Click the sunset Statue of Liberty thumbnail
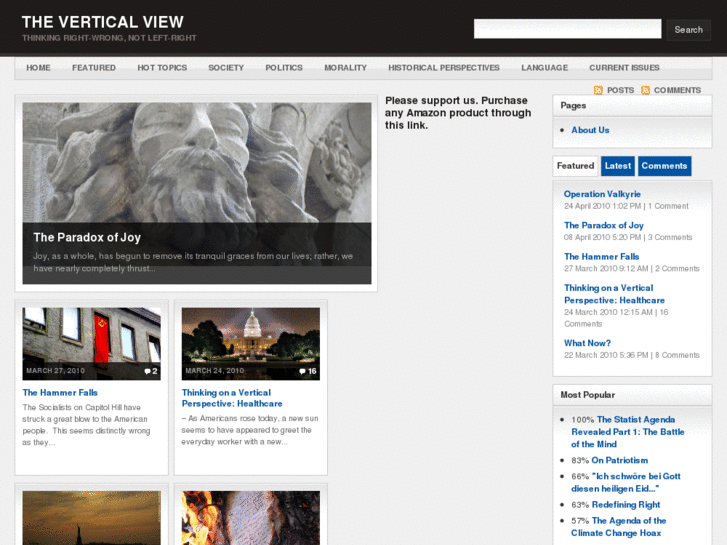Screen dimensions: 727x545 click(91, 518)
